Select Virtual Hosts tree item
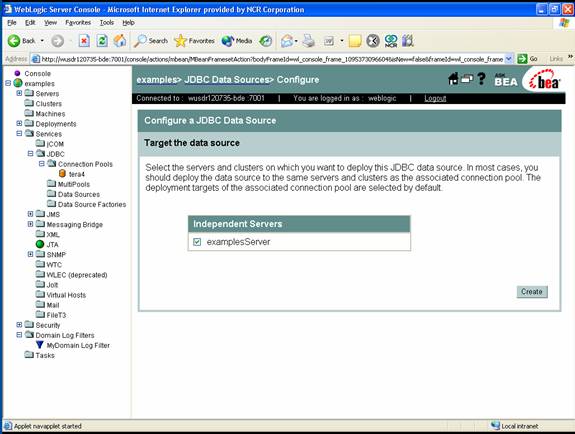This screenshot has height=434, width=575. click(x=66, y=295)
